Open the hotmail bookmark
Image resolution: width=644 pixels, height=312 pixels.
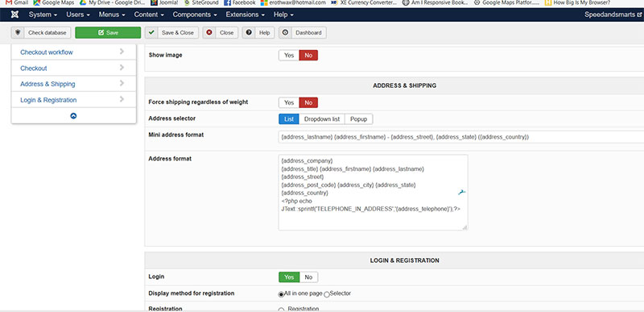293,2
